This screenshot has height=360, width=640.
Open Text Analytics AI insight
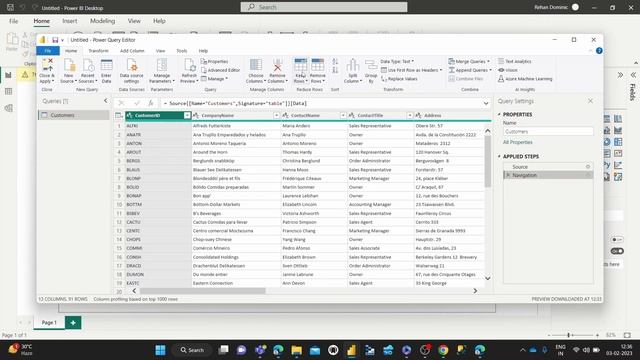515,61
